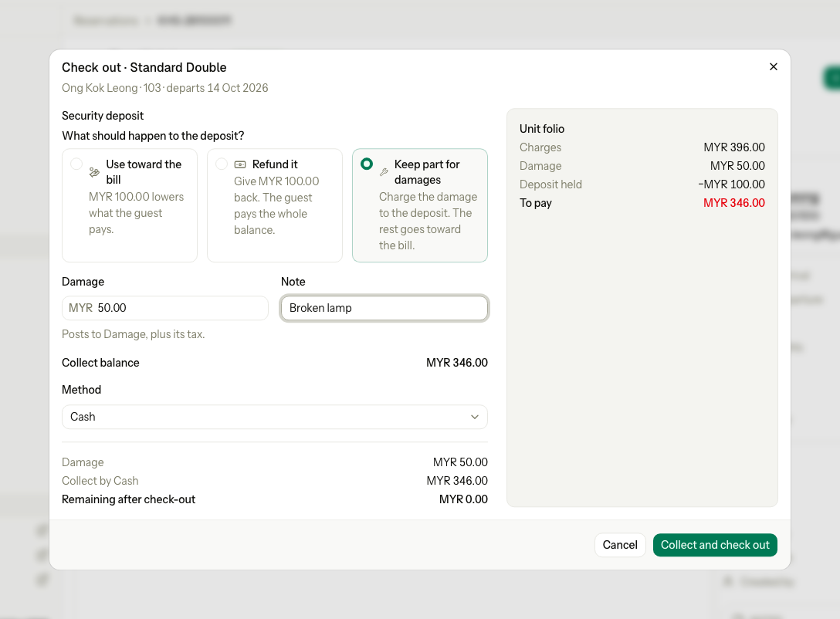Click the Check out · Standard Double title
The width and height of the screenshot is (840, 619).
144,67
